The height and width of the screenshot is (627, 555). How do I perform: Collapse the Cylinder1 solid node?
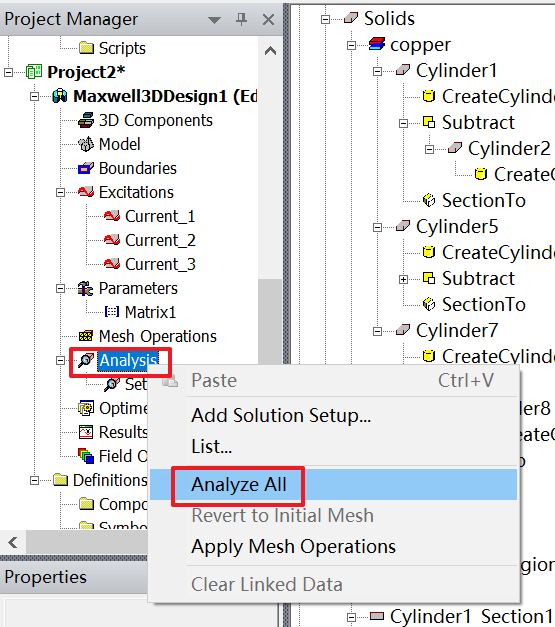click(377, 72)
